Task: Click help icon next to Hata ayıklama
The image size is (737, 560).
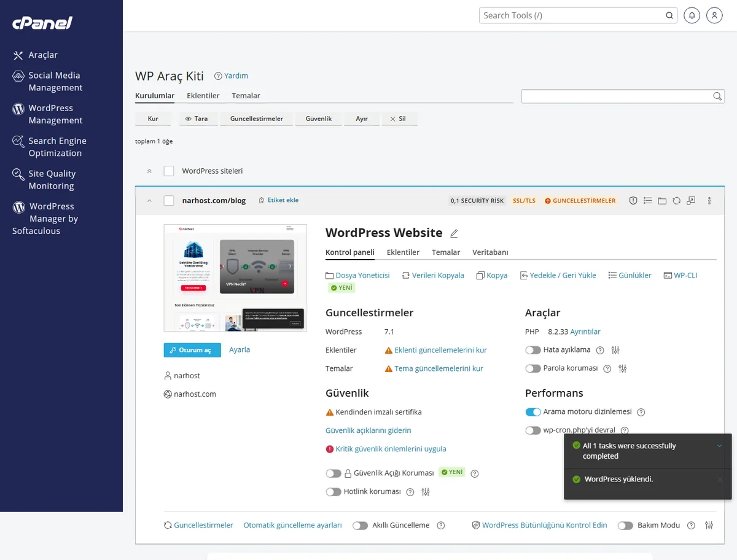Action: coord(600,350)
